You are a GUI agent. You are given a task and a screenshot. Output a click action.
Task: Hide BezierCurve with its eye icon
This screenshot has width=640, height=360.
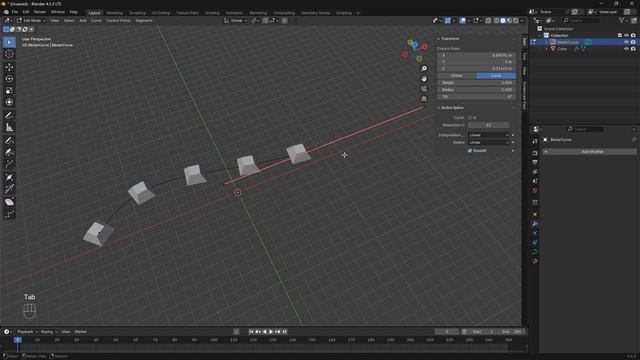626,42
